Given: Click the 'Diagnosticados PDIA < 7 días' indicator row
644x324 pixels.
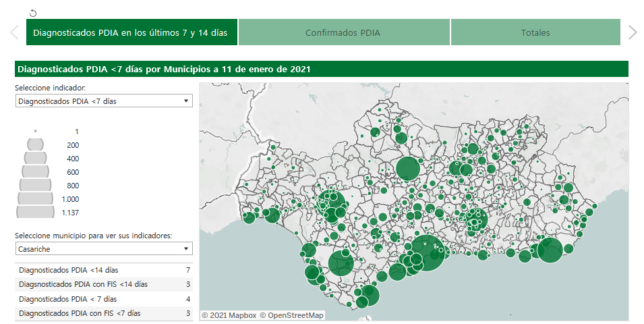Looking at the screenshot, I should click(103, 299).
